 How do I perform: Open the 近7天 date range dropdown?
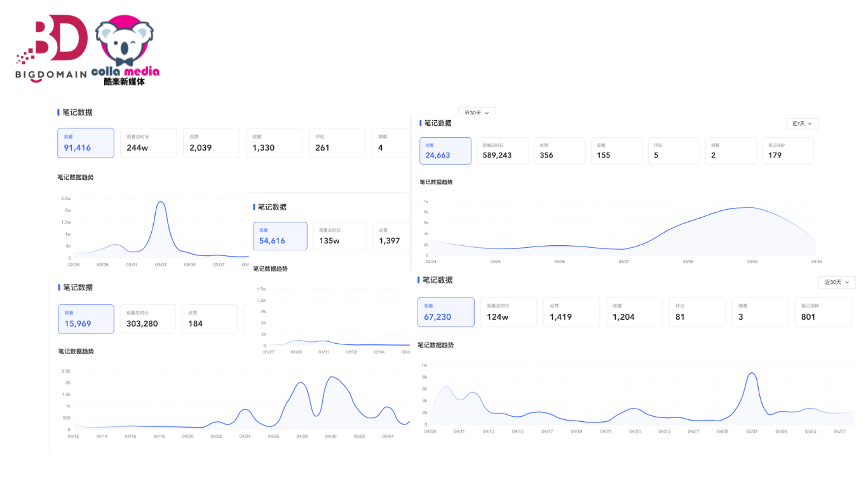pos(802,124)
